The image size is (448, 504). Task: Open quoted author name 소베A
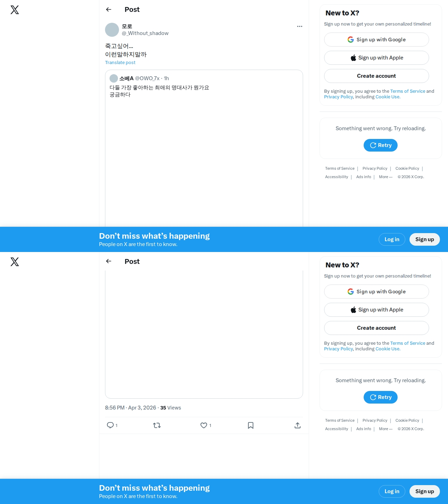point(126,78)
